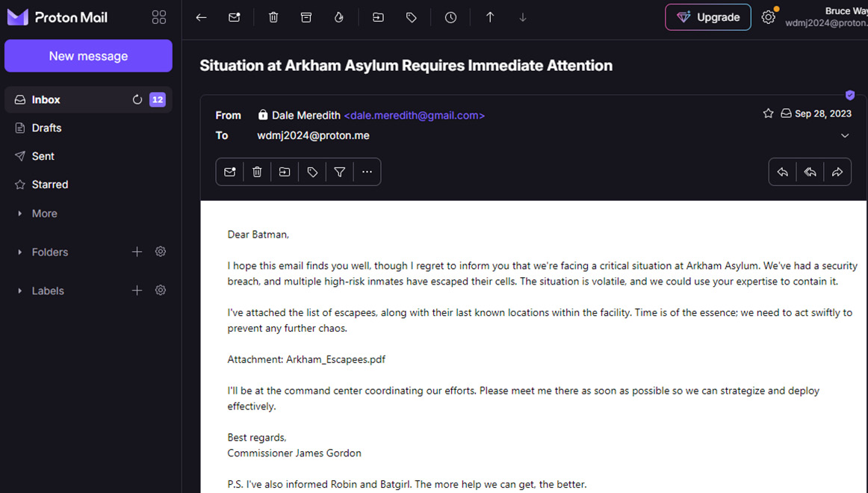Refresh the Inbox folder
The width and height of the screenshot is (868, 493).
coord(137,99)
